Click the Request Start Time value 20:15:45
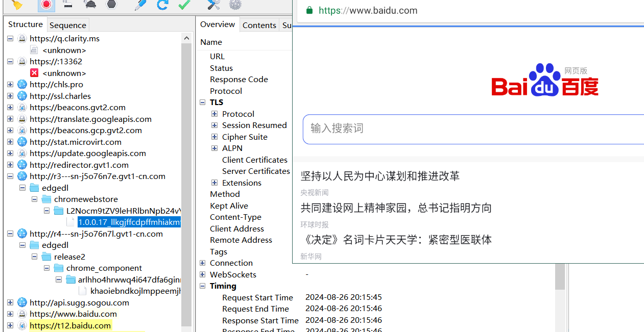Image resolution: width=644 pixels, height=332 pixels. (x=344, y=297)
